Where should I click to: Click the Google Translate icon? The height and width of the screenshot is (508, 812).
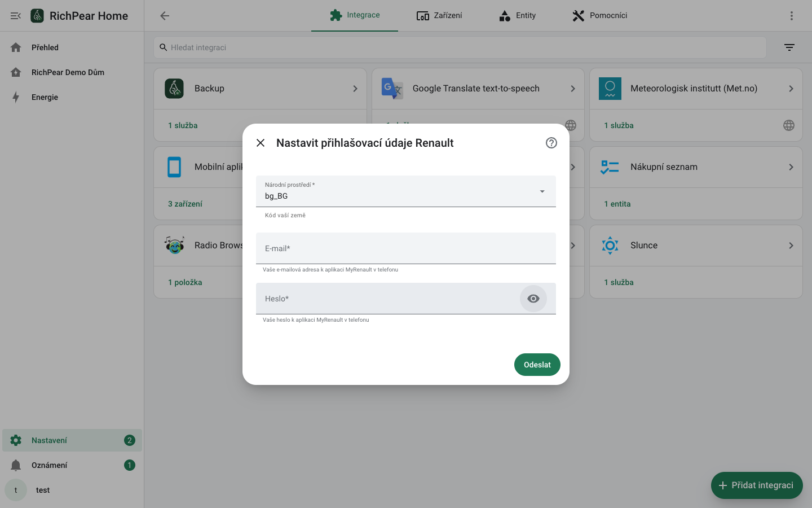click(x=392, y=89)
